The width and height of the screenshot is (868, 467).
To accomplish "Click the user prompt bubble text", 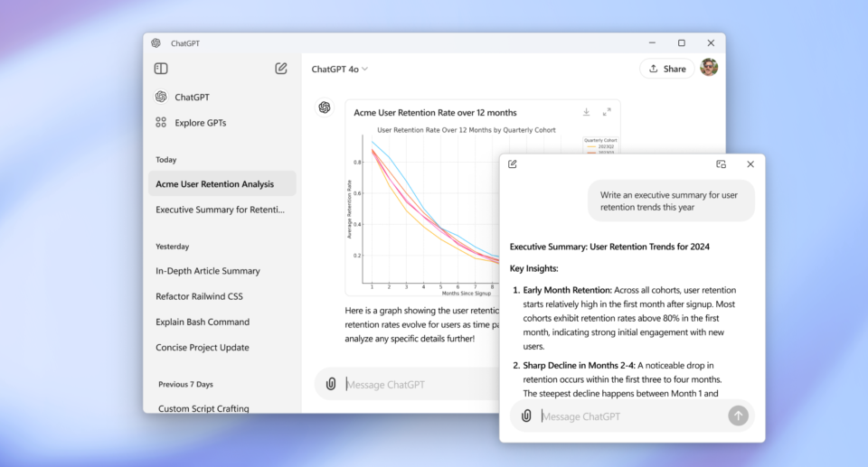I will pyautogui.click(x=669, y=201).
